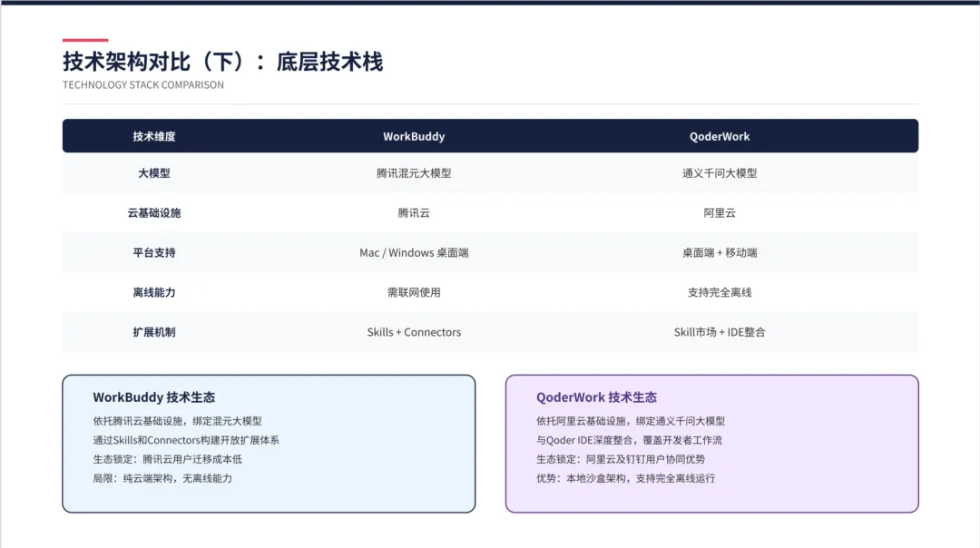Click the line 优势：本地沙盒架构，支持完全离线运行
Viewport: 980px width, 548px height.
click(625, 479)
